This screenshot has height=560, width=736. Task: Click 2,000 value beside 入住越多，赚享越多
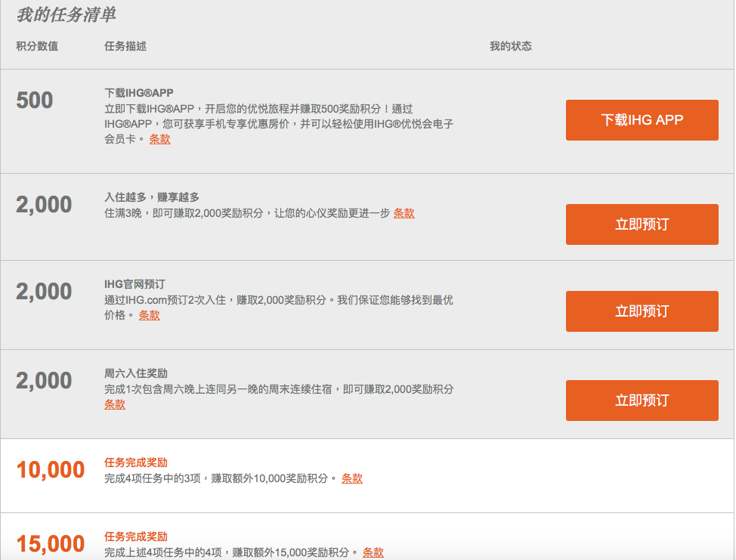[44, 204]
